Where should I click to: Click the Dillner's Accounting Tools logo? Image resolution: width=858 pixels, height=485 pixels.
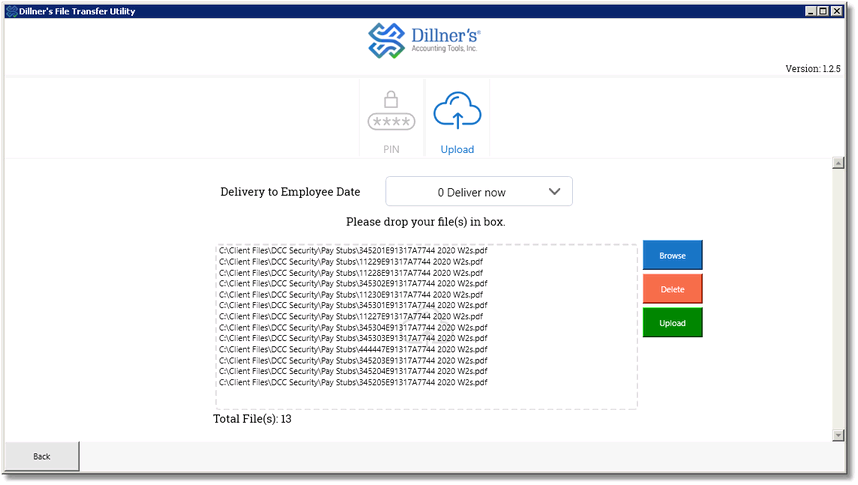click(x=424, y=41)
